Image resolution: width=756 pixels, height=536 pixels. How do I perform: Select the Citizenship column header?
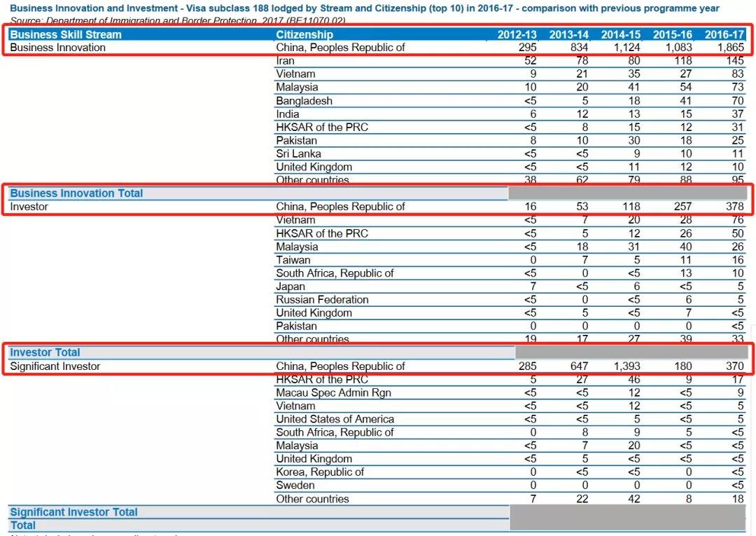point(304,34)
